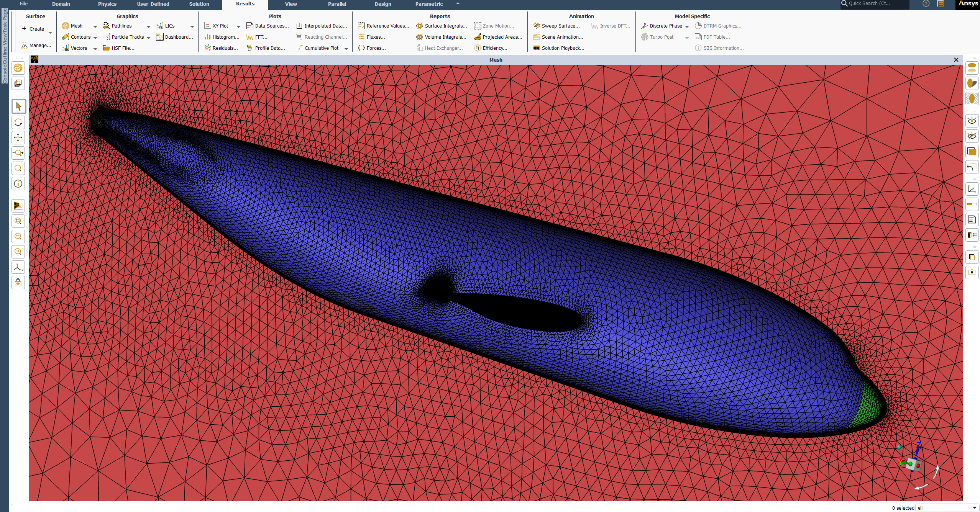Image resolution: width=980 pixels, height=512 pixels.
Task: Open Reference Values dialog
Action: [384, 26]
